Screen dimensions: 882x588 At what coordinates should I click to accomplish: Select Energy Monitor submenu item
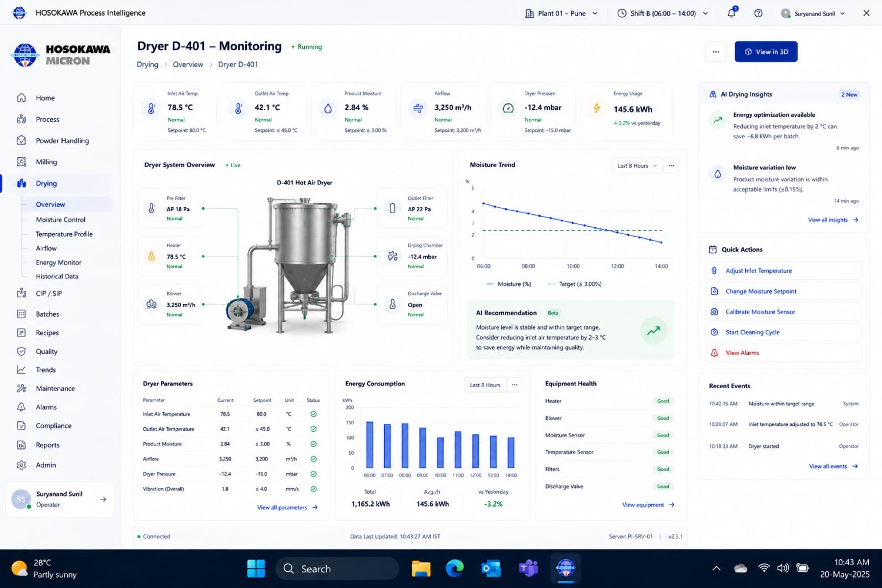59,263
